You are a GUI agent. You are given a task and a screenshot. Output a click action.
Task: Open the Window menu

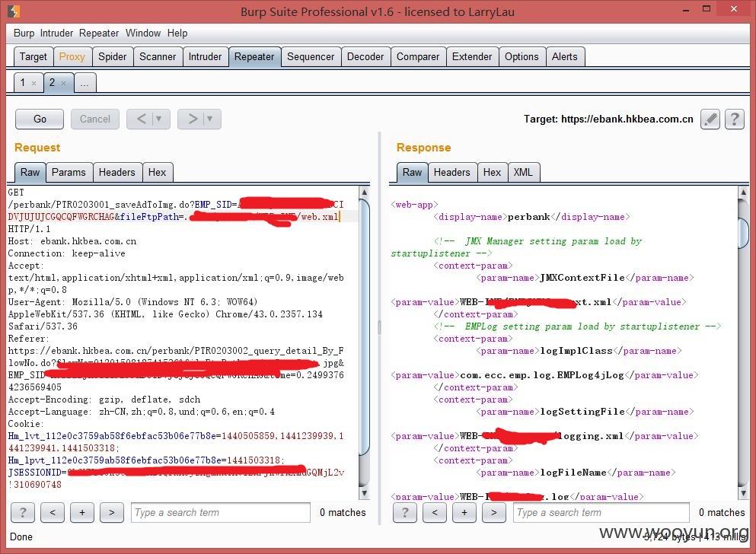(x=143, y=33)
